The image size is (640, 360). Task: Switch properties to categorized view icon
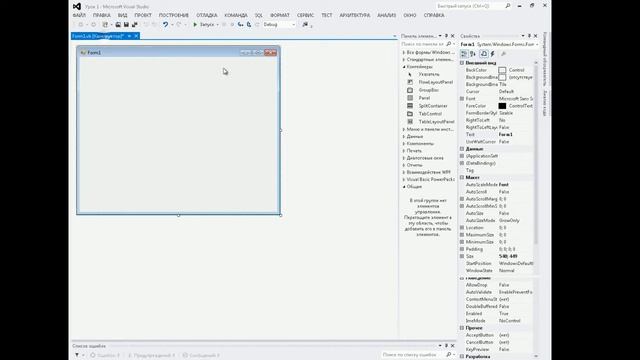point(464,54)
